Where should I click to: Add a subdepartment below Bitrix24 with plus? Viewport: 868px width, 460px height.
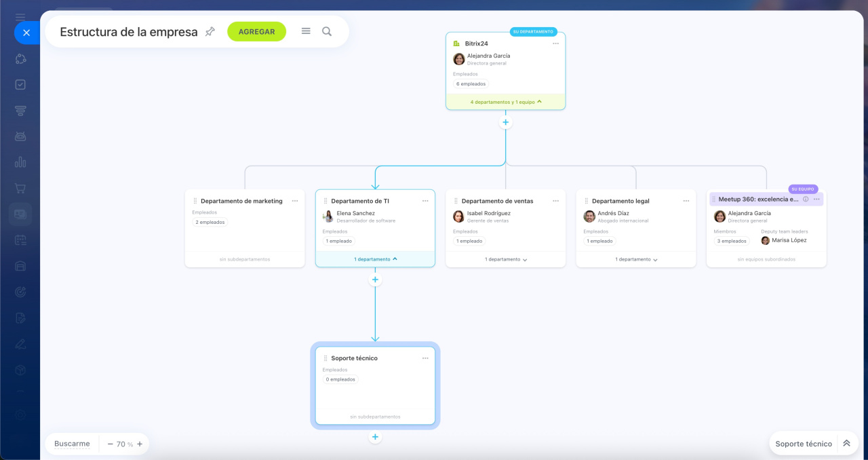505,123
